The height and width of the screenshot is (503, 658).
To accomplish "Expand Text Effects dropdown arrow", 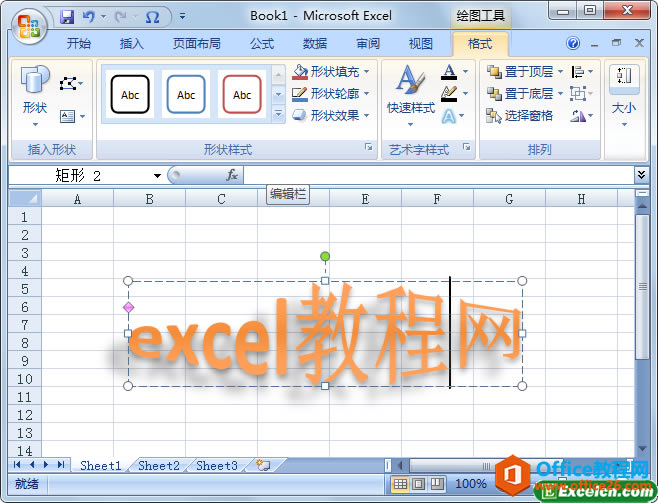I will [x=462, y=116].
